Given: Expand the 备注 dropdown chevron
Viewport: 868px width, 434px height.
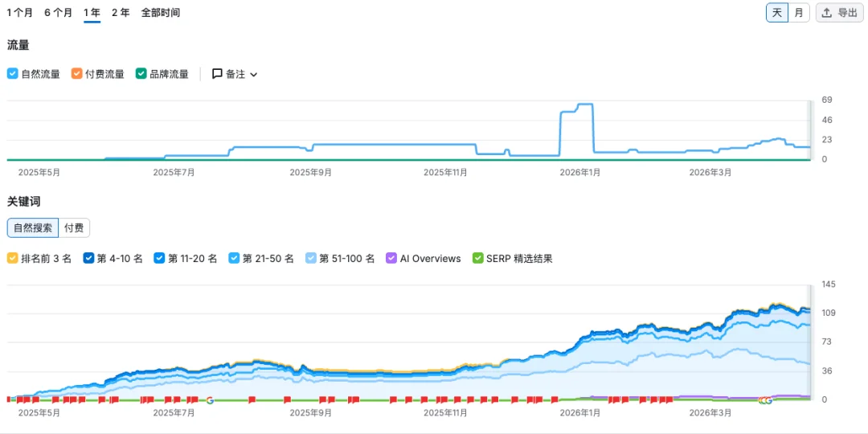Looking at the screenshot, I should [253, 74].
